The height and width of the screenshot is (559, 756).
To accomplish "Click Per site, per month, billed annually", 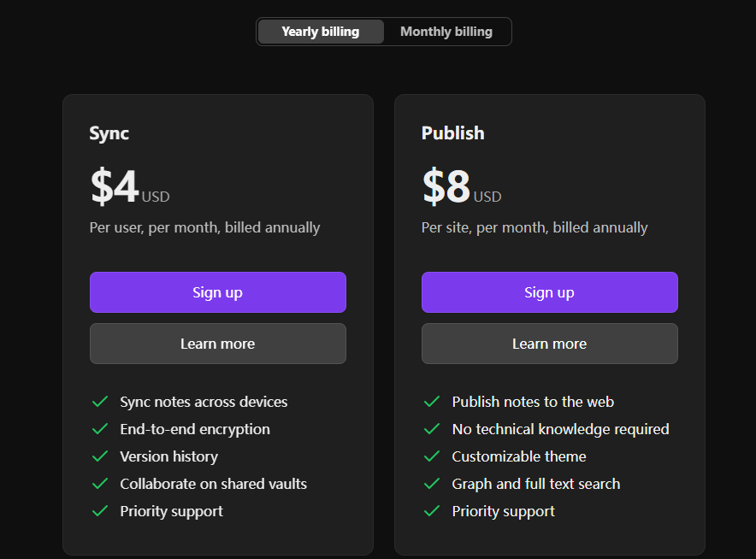I will coord(535,227).
